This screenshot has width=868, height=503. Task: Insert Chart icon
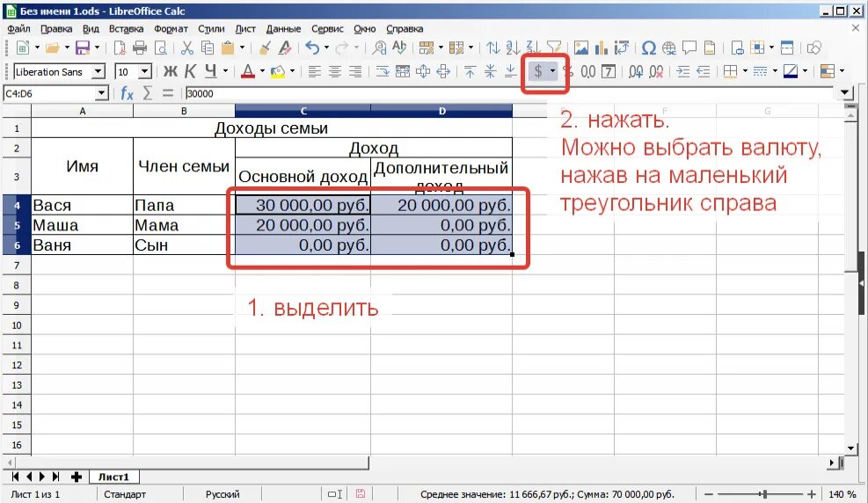coord(602,48)
